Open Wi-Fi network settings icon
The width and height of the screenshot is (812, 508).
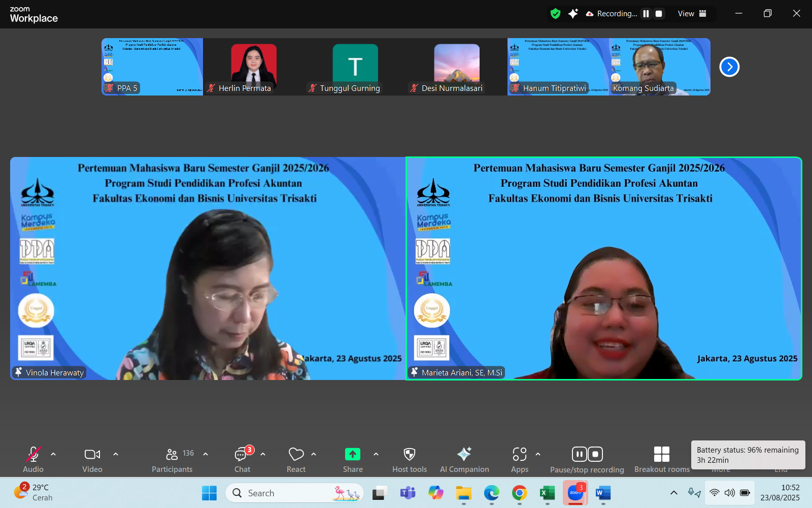tap(715, 493)
